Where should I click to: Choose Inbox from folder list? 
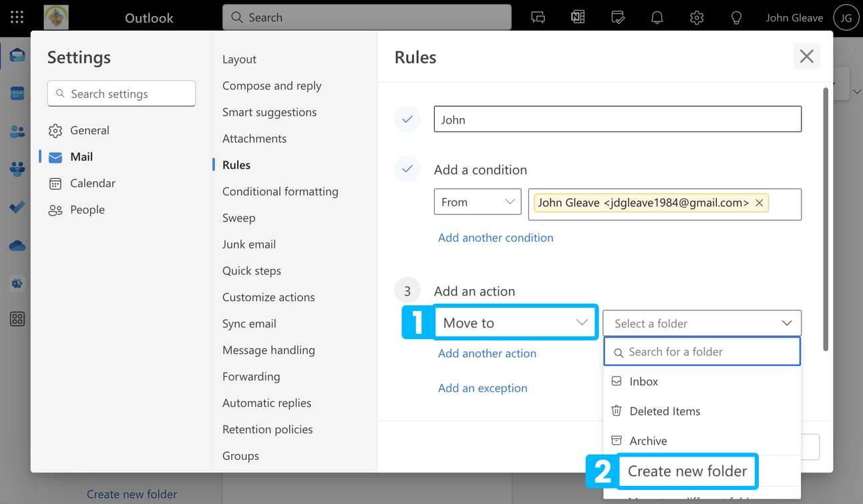pos(702,382)
